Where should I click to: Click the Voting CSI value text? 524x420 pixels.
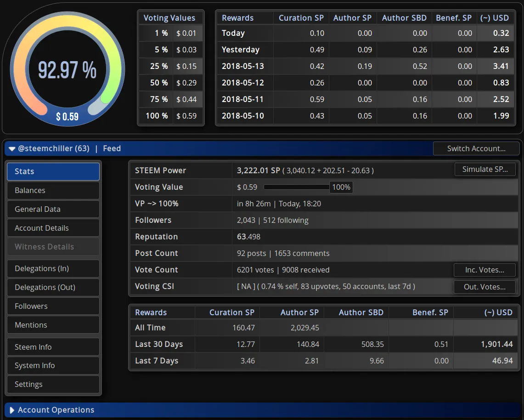click(x=326, y=287)
